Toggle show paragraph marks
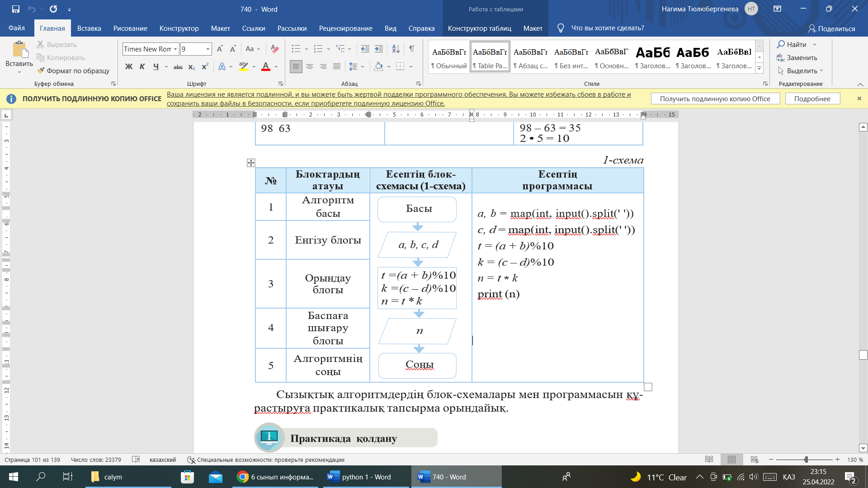 click(412, 49)
